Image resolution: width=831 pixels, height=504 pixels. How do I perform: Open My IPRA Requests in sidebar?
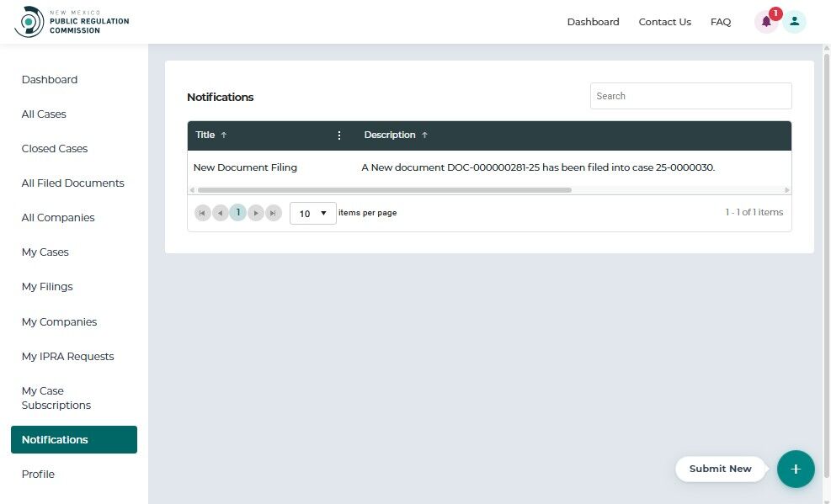point(68,357)
